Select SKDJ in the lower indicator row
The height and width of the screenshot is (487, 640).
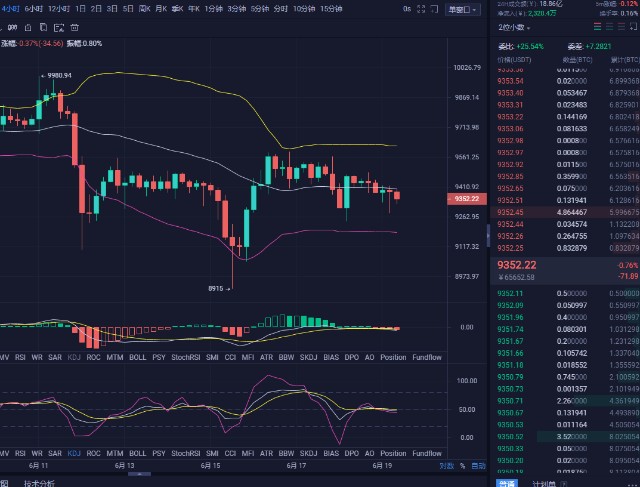click(x=308, y=453)
